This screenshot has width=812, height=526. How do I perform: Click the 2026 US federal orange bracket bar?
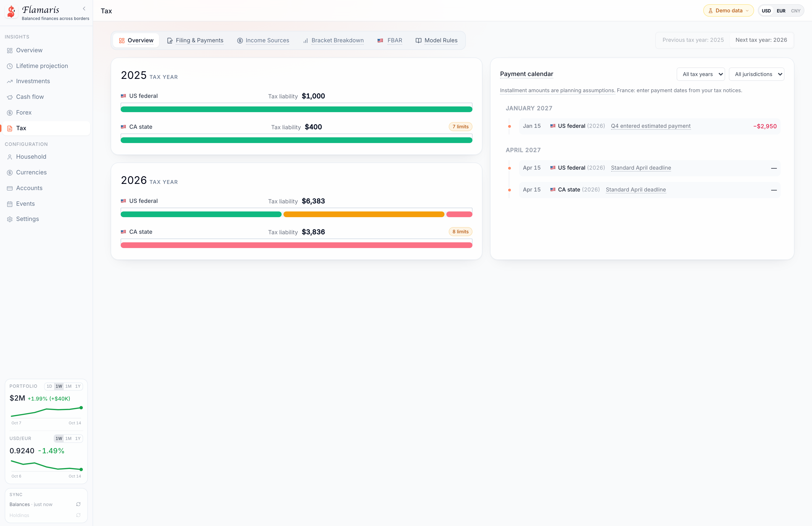pos(364,214)
